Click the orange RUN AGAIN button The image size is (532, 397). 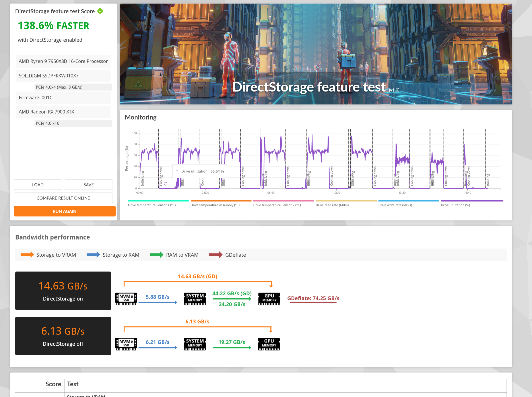(65, 211)
